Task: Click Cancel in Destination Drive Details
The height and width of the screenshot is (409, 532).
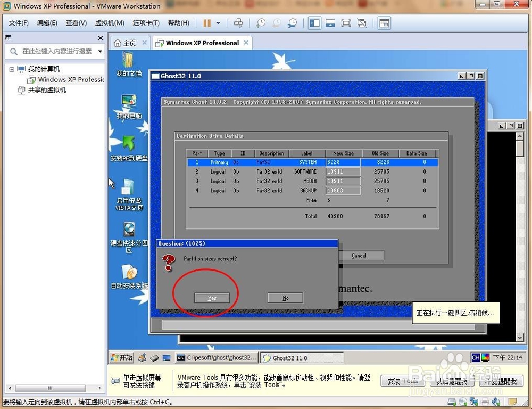Action: [359, 256]
